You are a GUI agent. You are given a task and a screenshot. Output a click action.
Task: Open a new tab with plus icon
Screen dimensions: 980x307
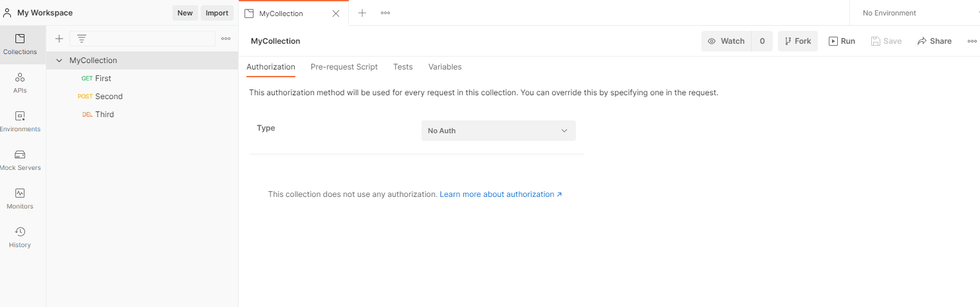362,13
